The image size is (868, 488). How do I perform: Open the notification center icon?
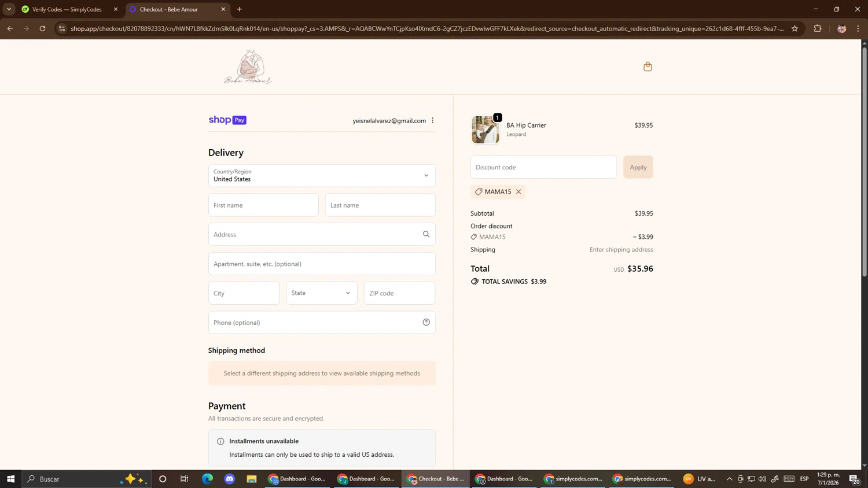coord(854,479)
